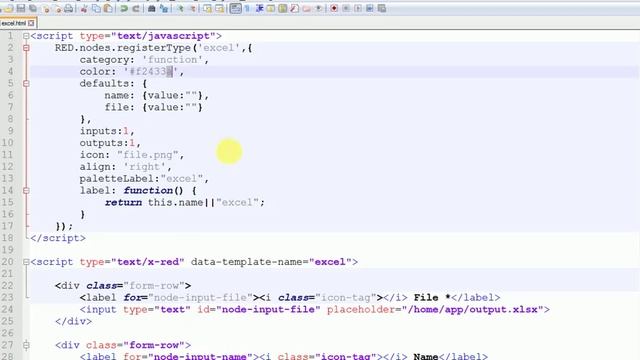Viewport: 640px width, 360px height.
Task: Zoom in on the editor text
Action: click(180, 8)
